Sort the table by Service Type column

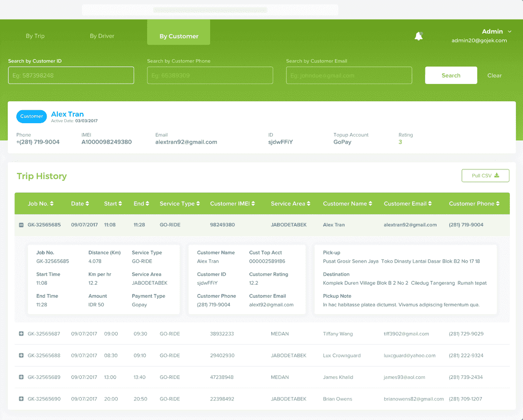click(x=198, y=203)
